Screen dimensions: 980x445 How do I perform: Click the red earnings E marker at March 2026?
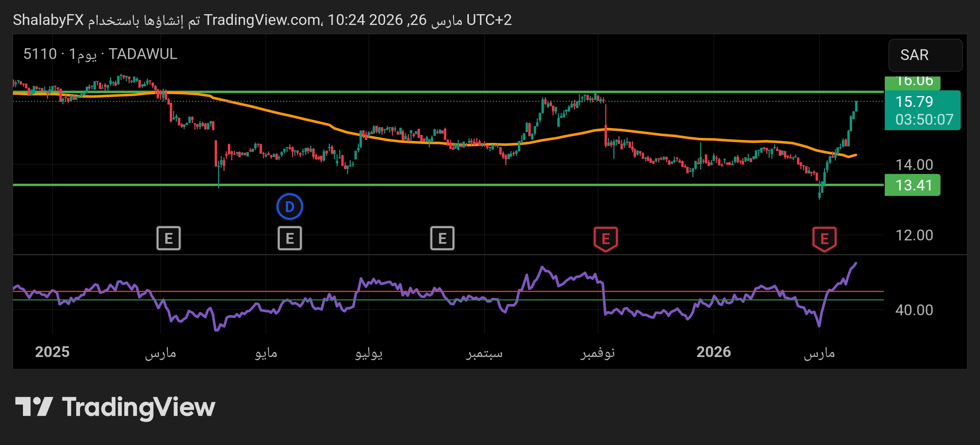point(824,239)
